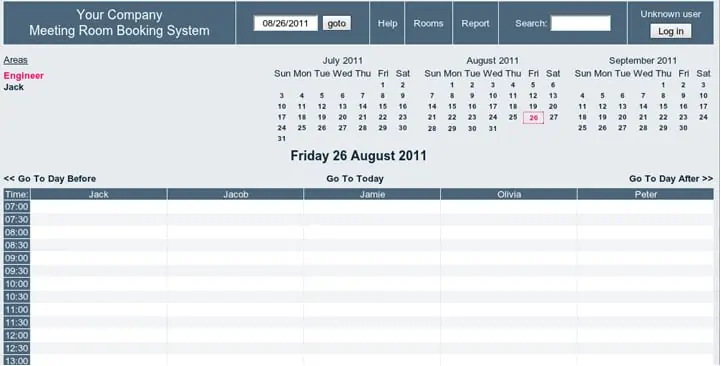Image resolution: width=721 pixels, height=366 pixels.
Task: Open the Help page
Action: click(387, 23)
